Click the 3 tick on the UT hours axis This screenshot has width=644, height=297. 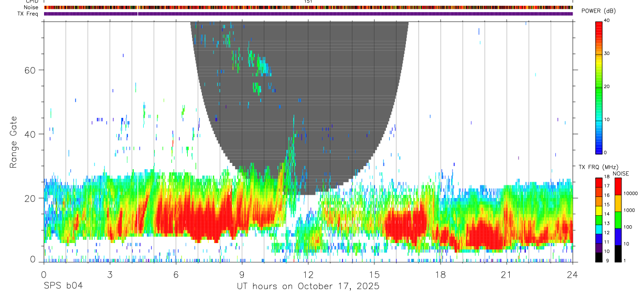110,274
